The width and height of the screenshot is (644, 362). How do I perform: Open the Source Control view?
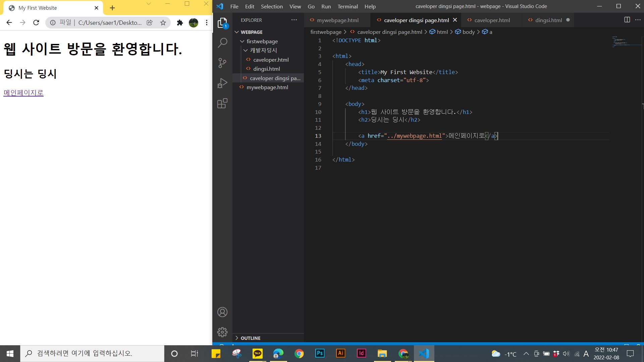[222, 63]
